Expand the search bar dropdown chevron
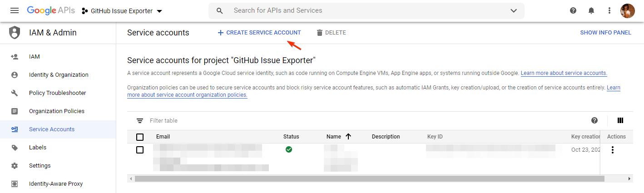Image resolution: width=644 pixels, height=193 pixels. point(514,11)
